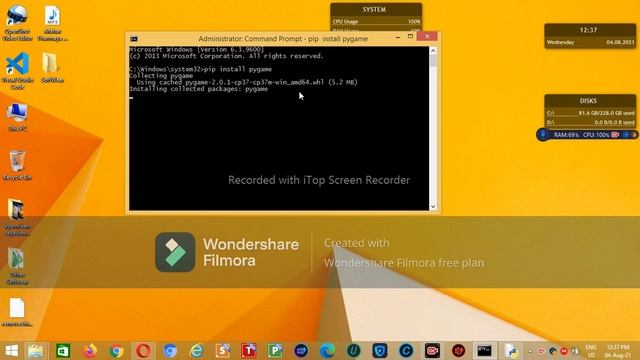This screenshot has width=640, height=360.
Task: Launch Microsoft Edge from the taskbar
Action: point(327,351)
